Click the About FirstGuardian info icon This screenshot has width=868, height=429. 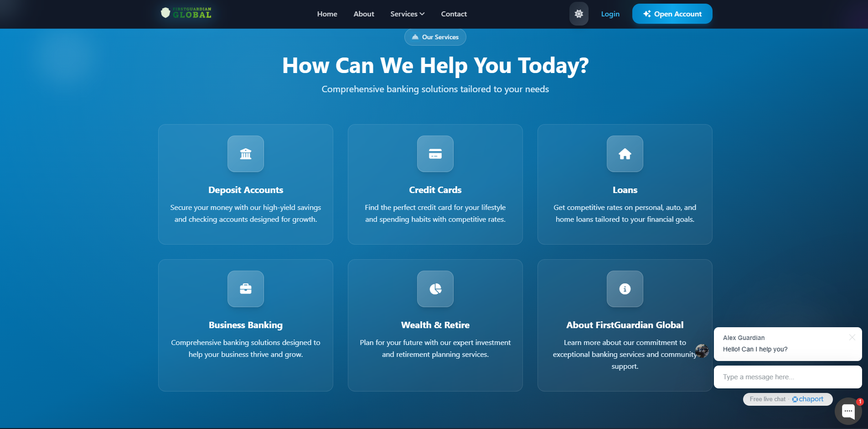coord(625,289)
